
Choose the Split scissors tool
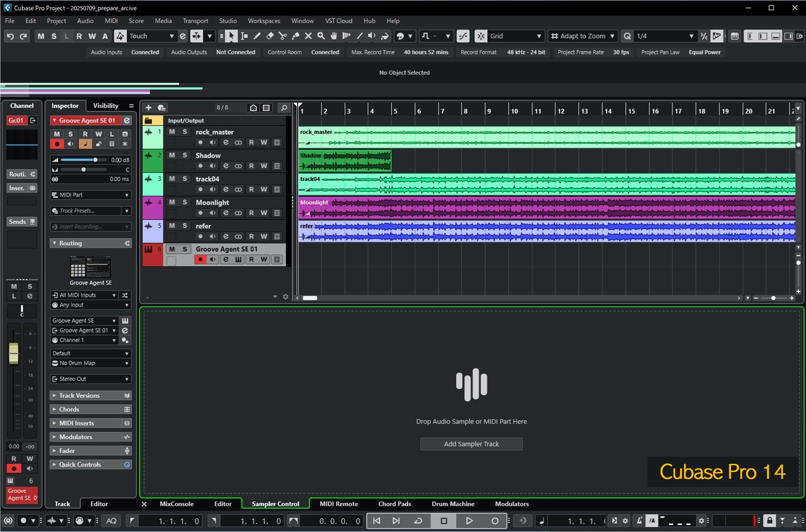tap(283, 36)
